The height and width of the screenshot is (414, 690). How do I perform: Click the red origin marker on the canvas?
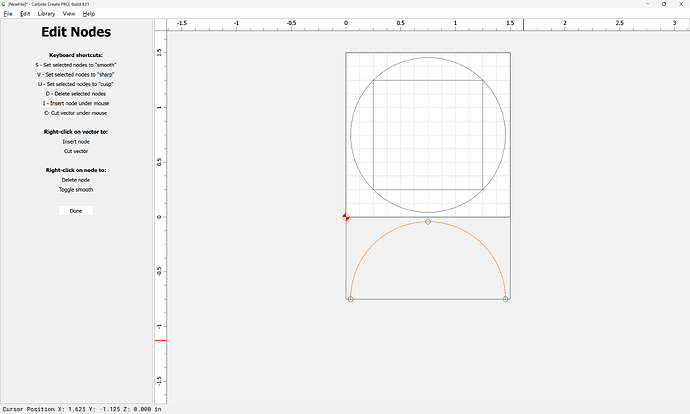[346, 217]
